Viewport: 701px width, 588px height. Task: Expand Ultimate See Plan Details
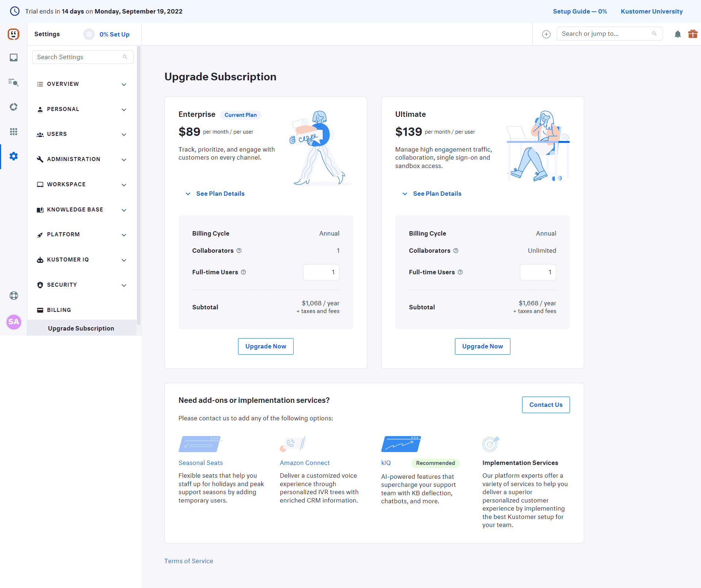[432, 194]
